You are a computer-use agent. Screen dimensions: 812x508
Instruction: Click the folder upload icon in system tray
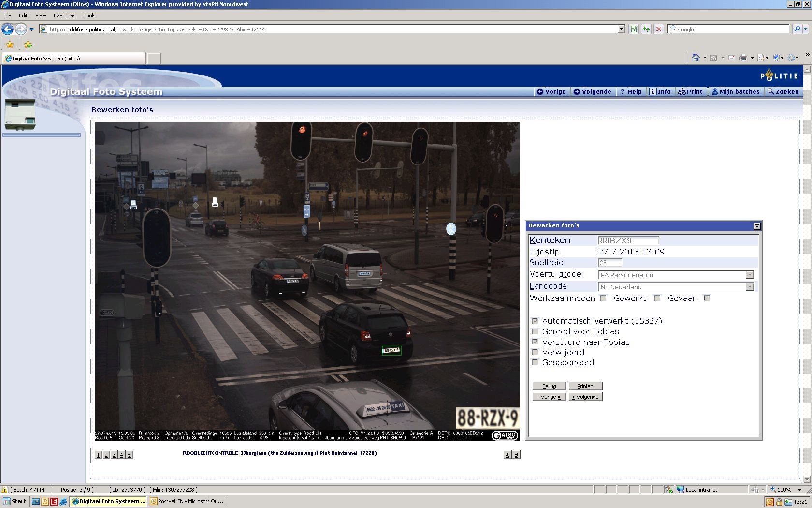[788, 502]
